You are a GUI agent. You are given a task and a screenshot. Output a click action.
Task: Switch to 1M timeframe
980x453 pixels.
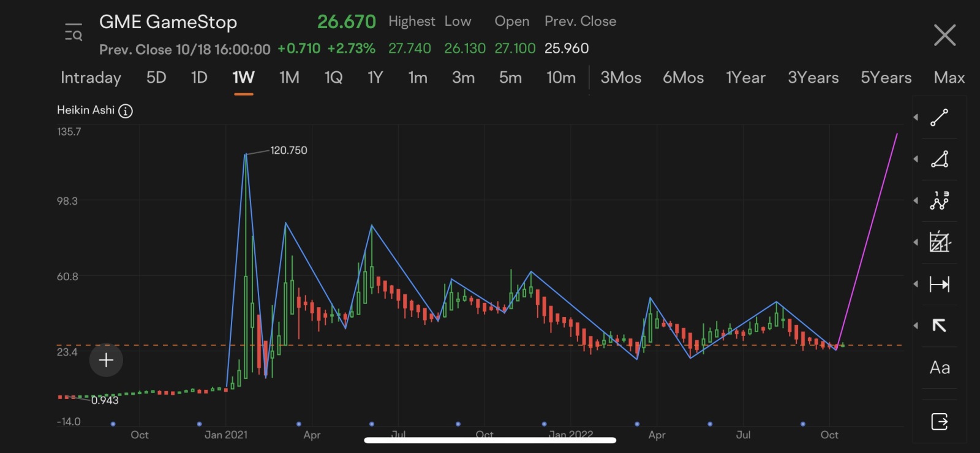(289, 77)
